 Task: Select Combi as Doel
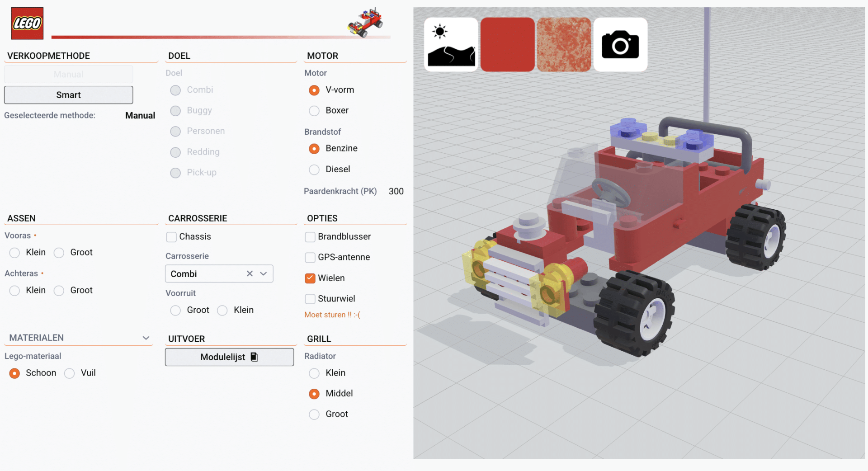tap(175, 90)
